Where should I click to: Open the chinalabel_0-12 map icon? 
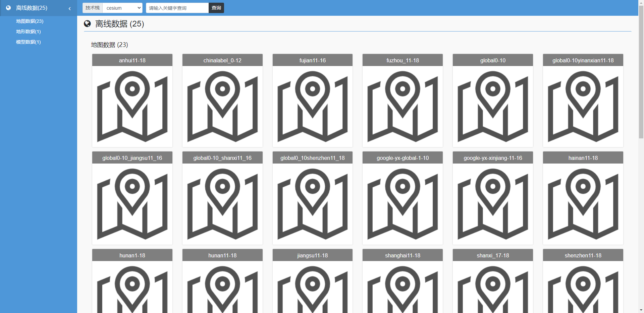[x=222, y=107]
